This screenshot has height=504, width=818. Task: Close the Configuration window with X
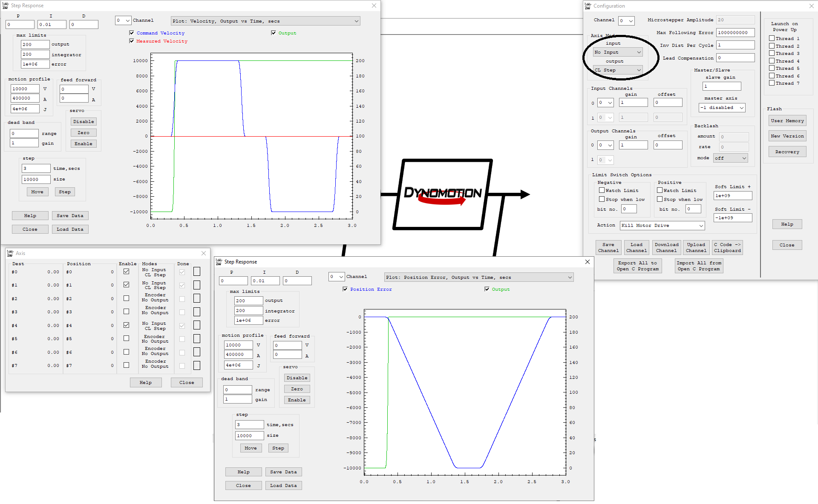[x=811, y=6]
